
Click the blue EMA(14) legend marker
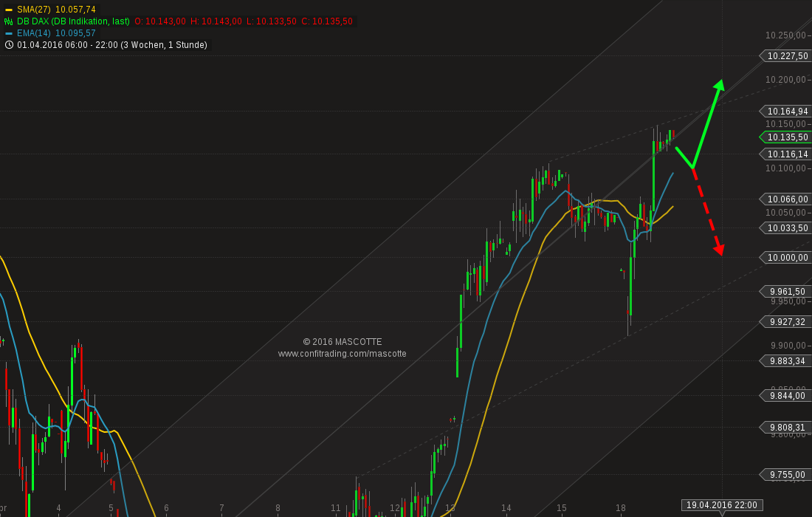click(8, 34)
